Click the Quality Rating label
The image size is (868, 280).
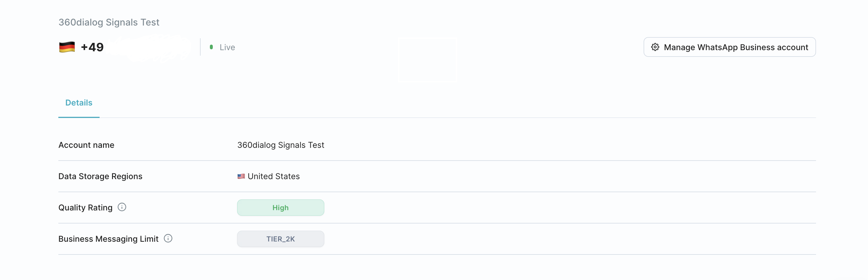(85, 208)
